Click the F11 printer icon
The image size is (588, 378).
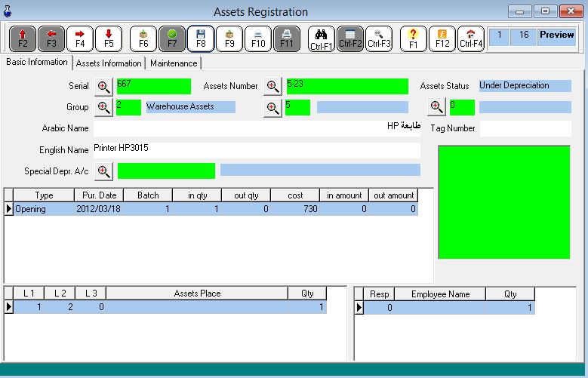pyautogui.click(x=287, y=38)
